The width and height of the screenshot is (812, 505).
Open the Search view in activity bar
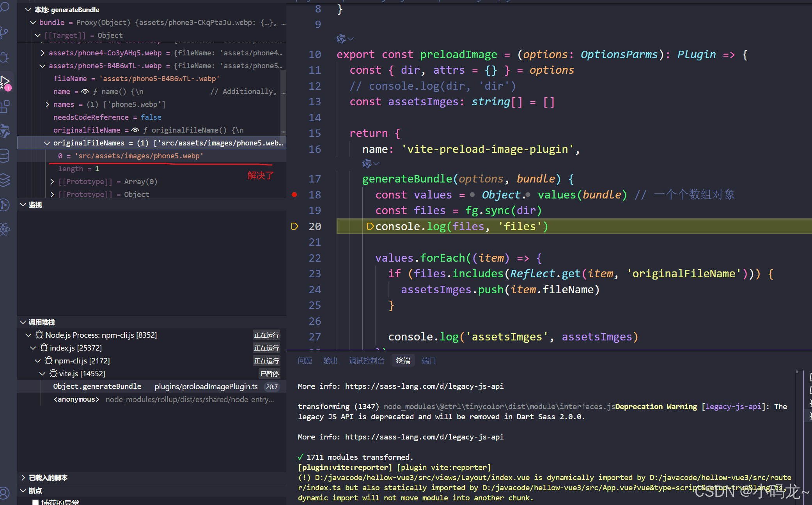[x=5, y=7]
